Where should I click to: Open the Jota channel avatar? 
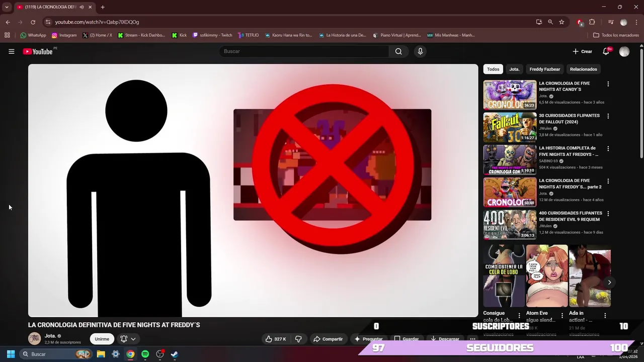(x=34, y=338)
